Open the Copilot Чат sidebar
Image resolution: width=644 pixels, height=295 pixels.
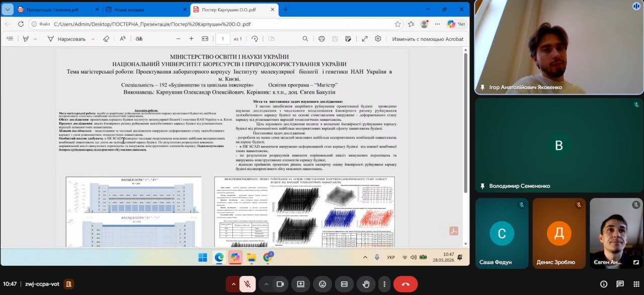click(456, 24)
